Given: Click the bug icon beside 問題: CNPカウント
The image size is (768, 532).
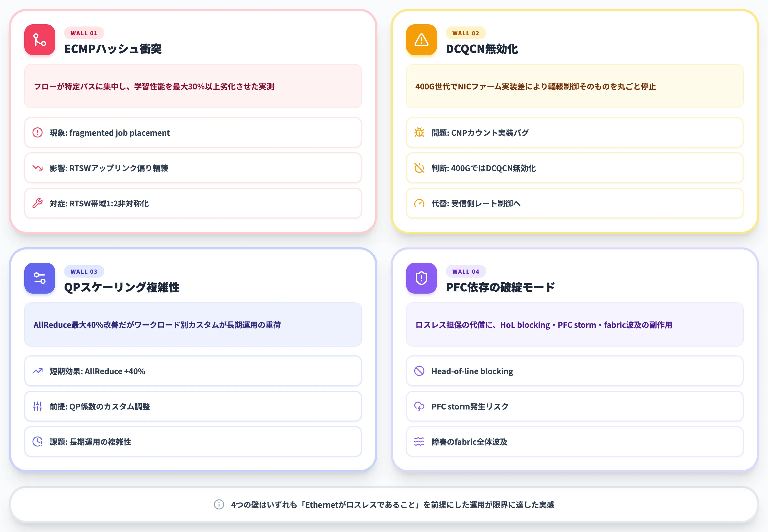Looking at the screenshot, I should coord(419,133).
